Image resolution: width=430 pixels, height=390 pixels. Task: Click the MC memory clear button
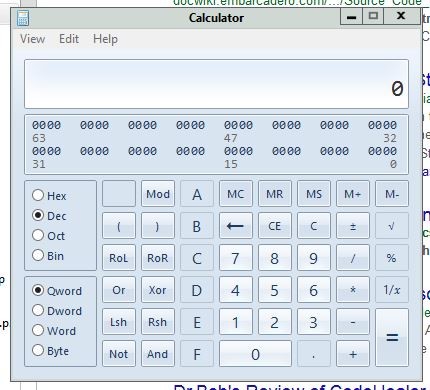point(236,194)
